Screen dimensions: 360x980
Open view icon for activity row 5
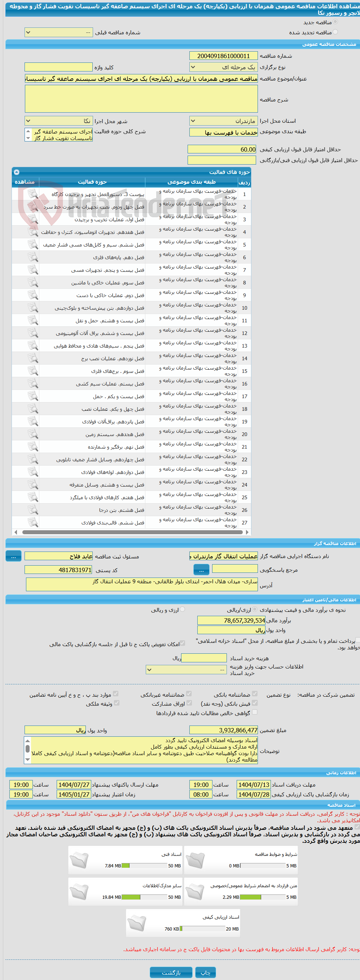(x=33, y=245)
